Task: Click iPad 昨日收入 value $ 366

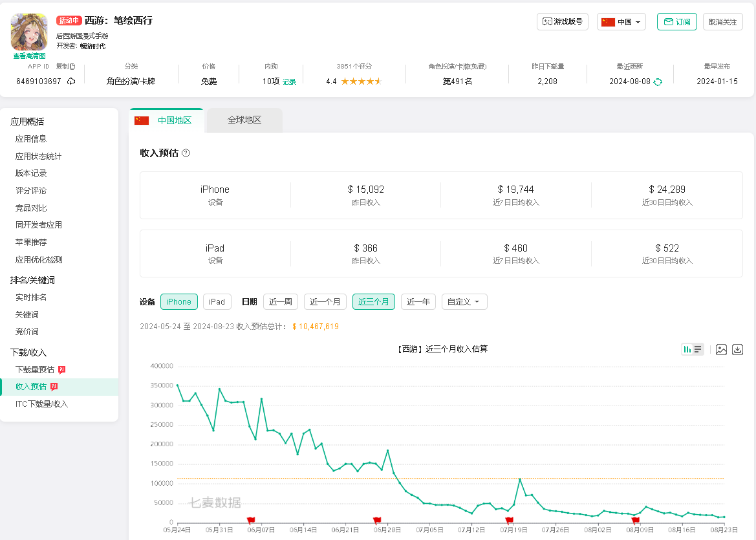Action: coord(365,248)
